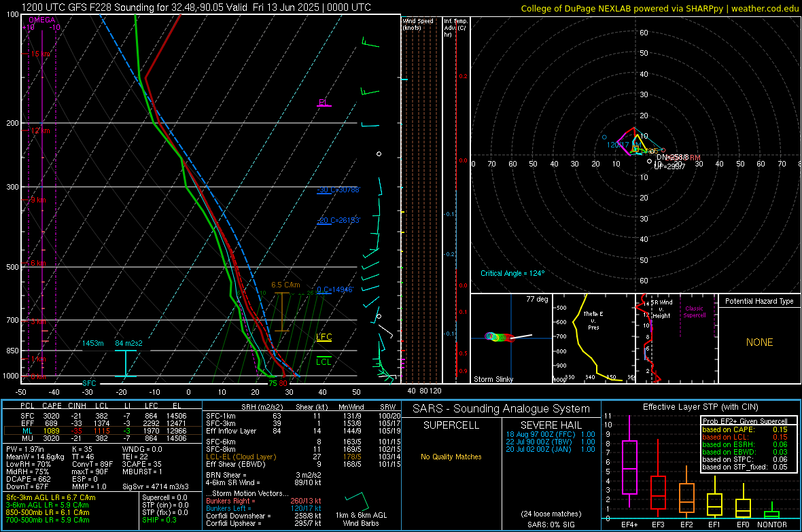The image size is (802, 532).
Task: Click the Sfc-3km AGL LR = 6.7 C/km line
Action: [x=51, y=497]
